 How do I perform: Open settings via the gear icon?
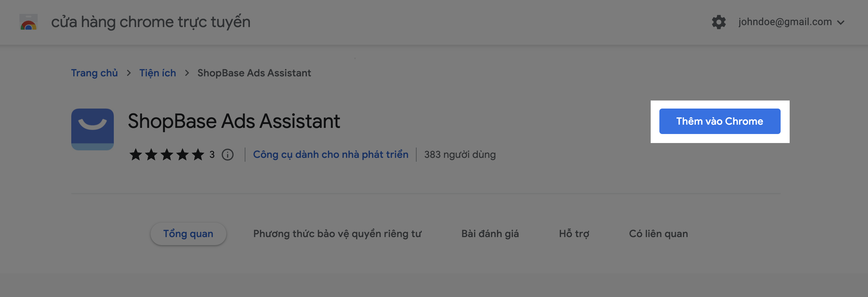[x=718, y=22]
